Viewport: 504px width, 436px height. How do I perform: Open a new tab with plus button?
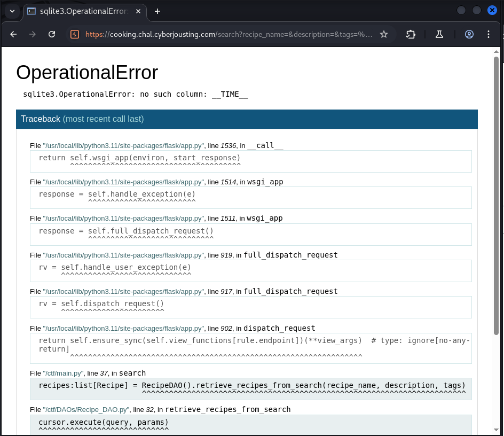coord(157,11)
